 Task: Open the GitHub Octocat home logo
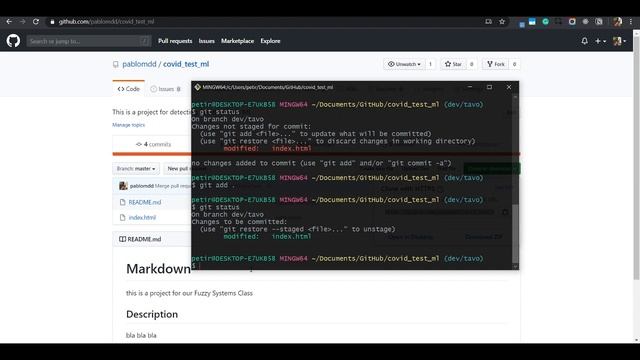13,41
